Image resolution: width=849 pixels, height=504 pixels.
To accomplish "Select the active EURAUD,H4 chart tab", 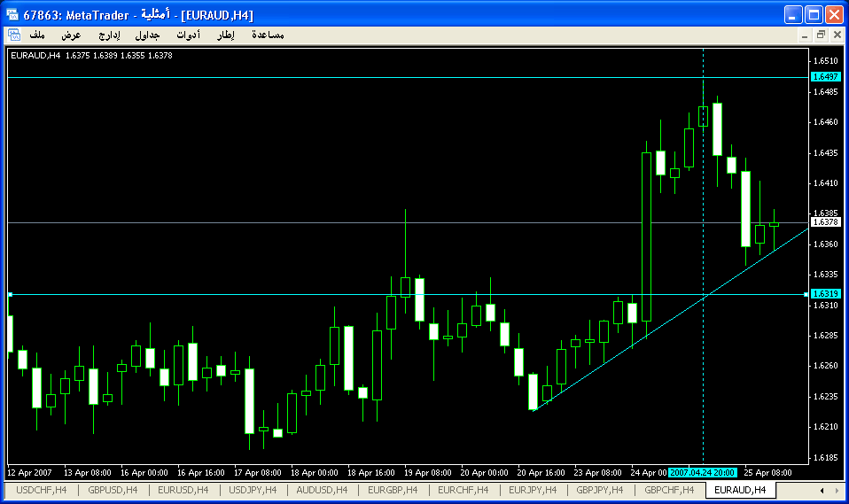I will click(x=740, y=491).
